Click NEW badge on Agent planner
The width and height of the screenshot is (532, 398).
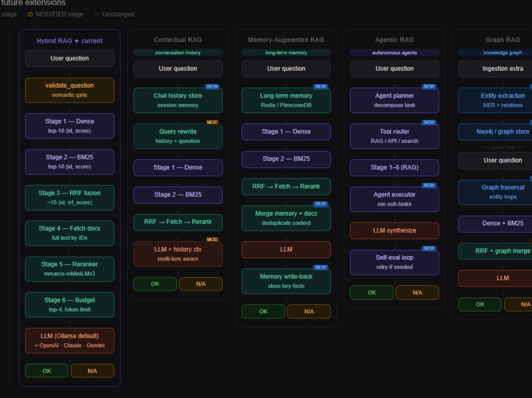click(429, 87)
